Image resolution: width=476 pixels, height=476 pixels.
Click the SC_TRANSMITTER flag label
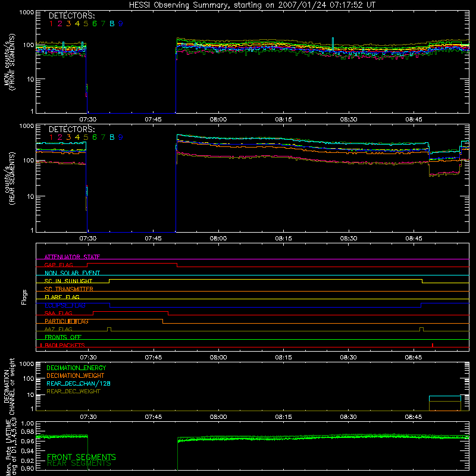pyautogui.click(x=69, y=289)
